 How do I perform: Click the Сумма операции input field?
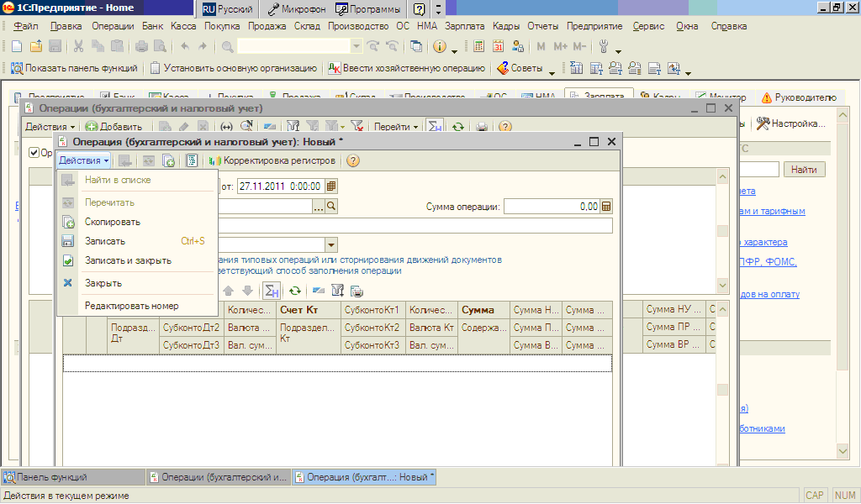tap(552, 207)
